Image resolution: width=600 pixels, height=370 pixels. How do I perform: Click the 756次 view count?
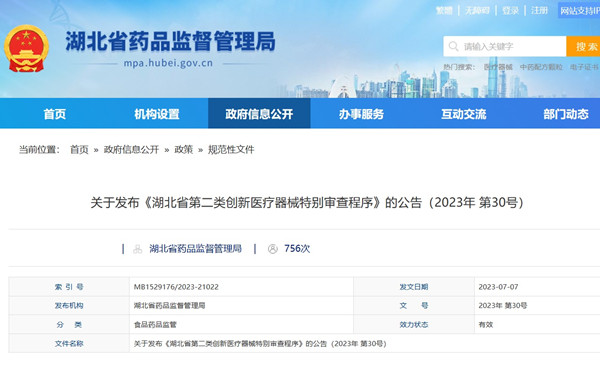[297, 249]
